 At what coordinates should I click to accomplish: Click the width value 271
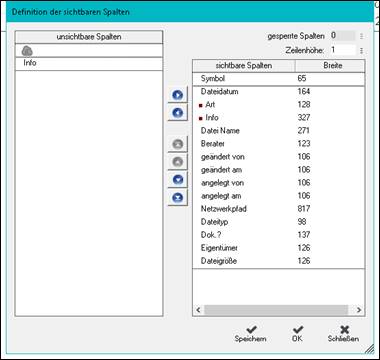(x=304, y=130)
